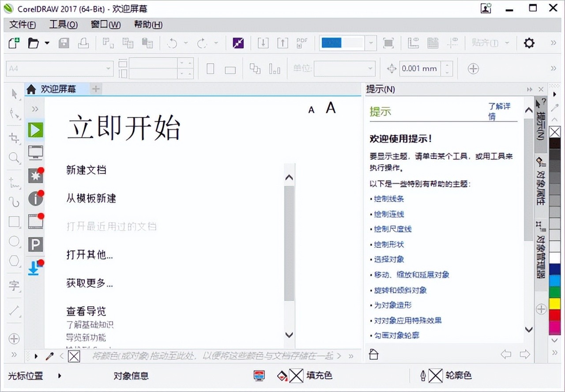Select the Crop tool in the toolbox
This screenshot has width=565, height=392.
point(14,138)
